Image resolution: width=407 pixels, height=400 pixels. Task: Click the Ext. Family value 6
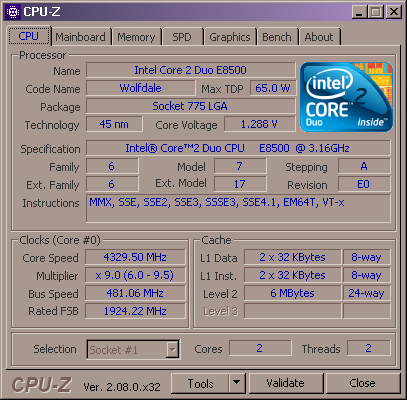(x=112, y=184)
